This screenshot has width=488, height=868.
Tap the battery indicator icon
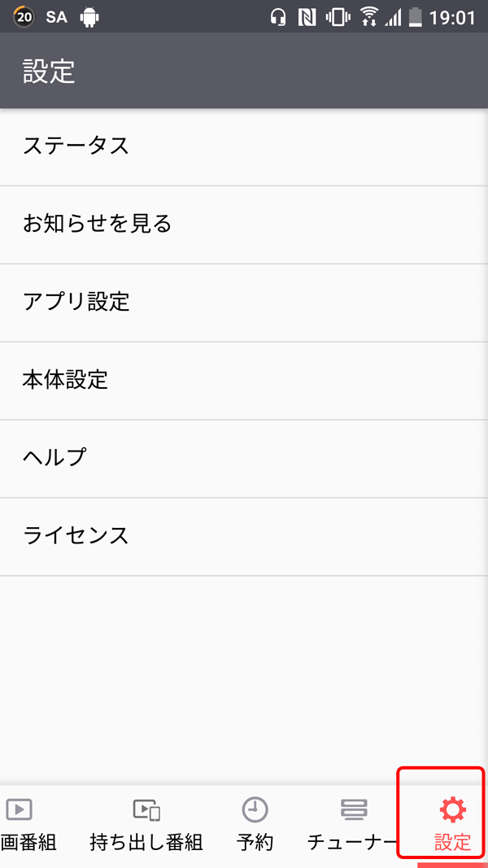415,17
